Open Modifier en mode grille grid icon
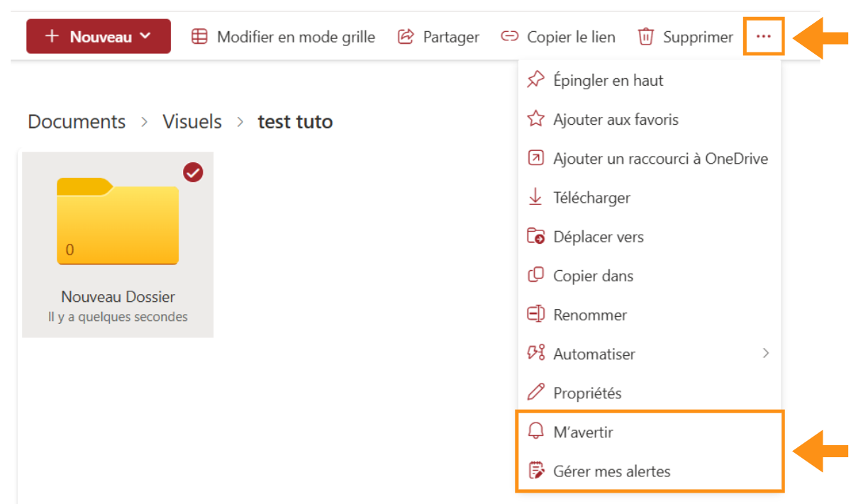This screenshot has height=504, width=868. tap(199, 37)
